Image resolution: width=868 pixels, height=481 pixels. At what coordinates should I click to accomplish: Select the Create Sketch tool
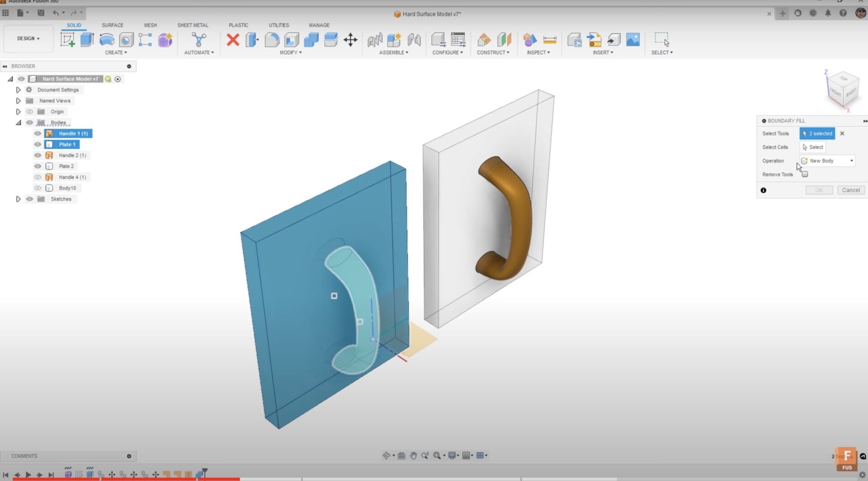(68, 40)
